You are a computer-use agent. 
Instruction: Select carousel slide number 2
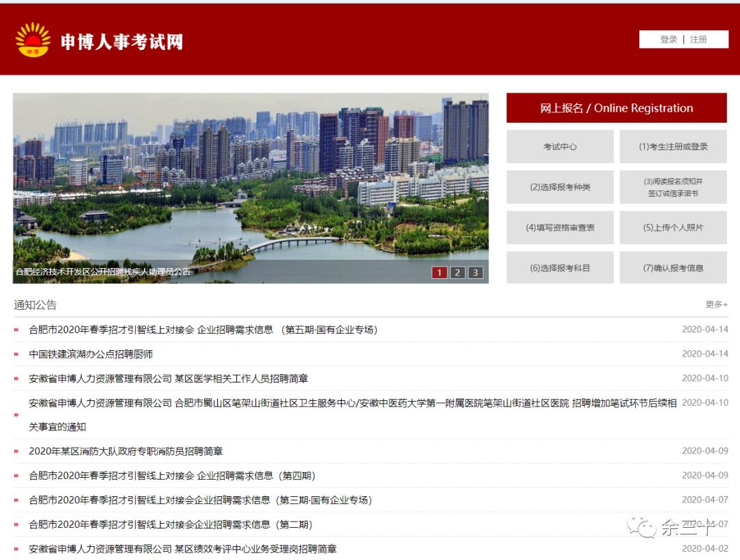[456, 272]
